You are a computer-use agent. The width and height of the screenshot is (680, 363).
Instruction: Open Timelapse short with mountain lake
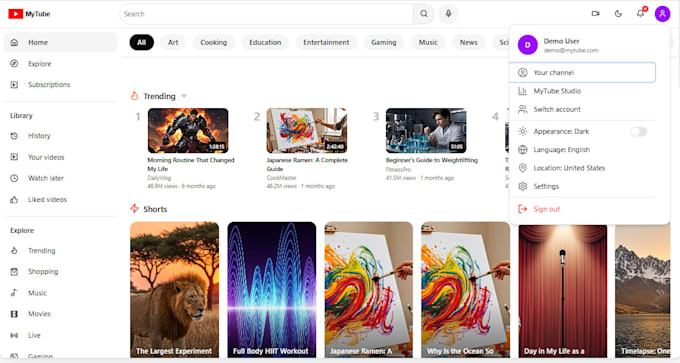(643, 291)
